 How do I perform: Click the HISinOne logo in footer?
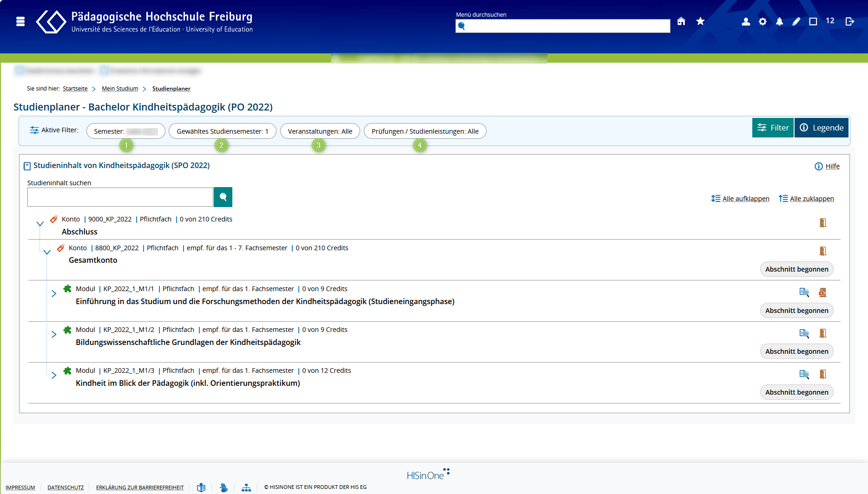(x=428, y=474)
